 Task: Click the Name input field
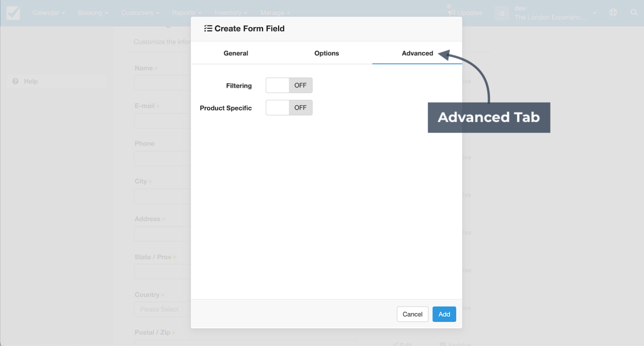(162, 83)
